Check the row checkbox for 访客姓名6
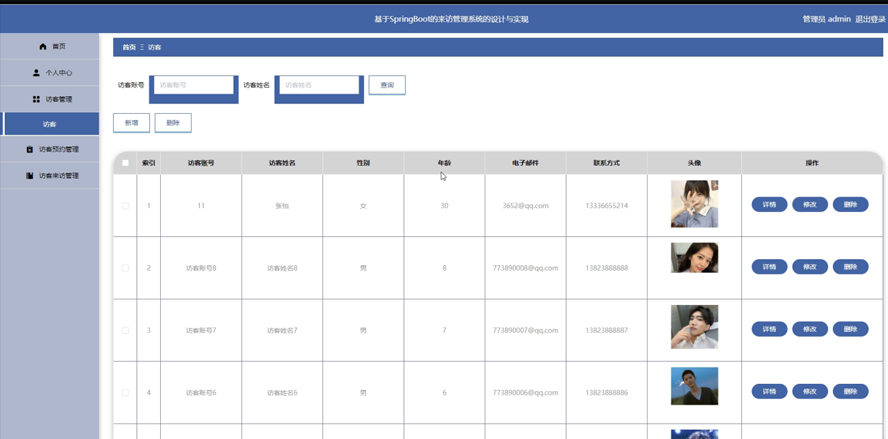Viewport: 888px width, 439px height. pyautogui.click(x=125, y=393)
